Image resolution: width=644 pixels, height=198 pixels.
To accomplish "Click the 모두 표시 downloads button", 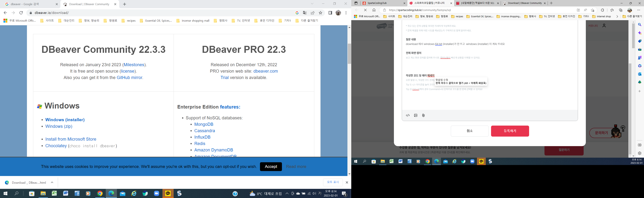I will [x=333, y=182].
